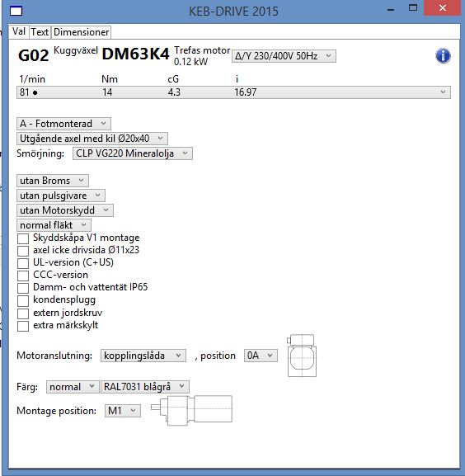The width and height of the screenshot is (465, 476).
Task: Tick the kondensplugg checkbox
Action: coord(23,301)
